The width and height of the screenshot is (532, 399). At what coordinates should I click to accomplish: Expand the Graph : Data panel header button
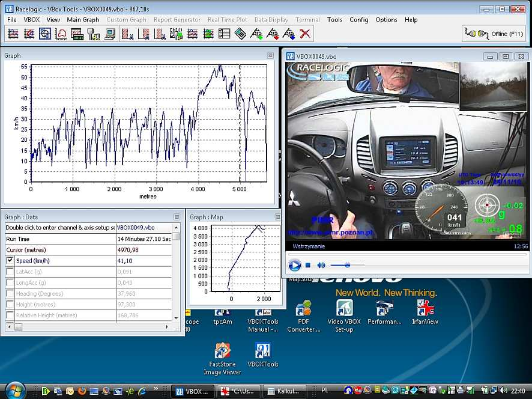177,217
